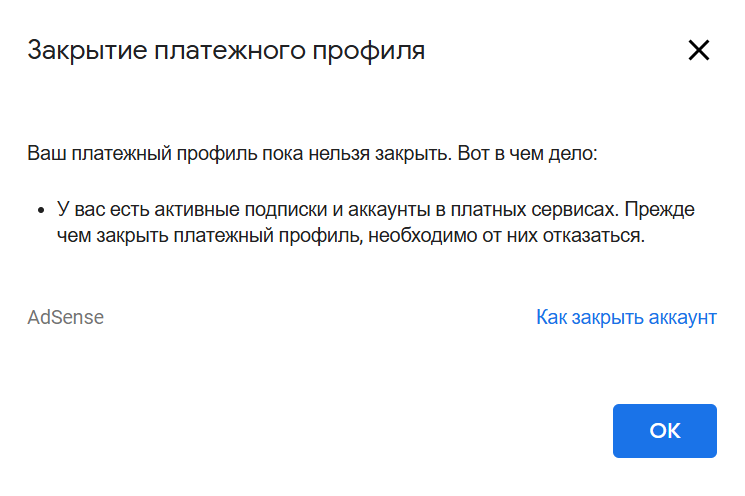
Task: Click the bullet point marker before "У вас есть"
Action: (39, 211)
